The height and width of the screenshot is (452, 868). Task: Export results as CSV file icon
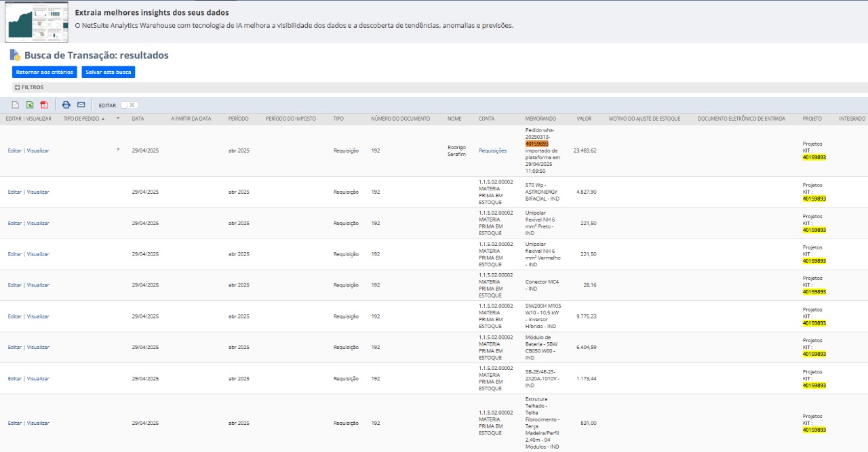pos(15,105)
